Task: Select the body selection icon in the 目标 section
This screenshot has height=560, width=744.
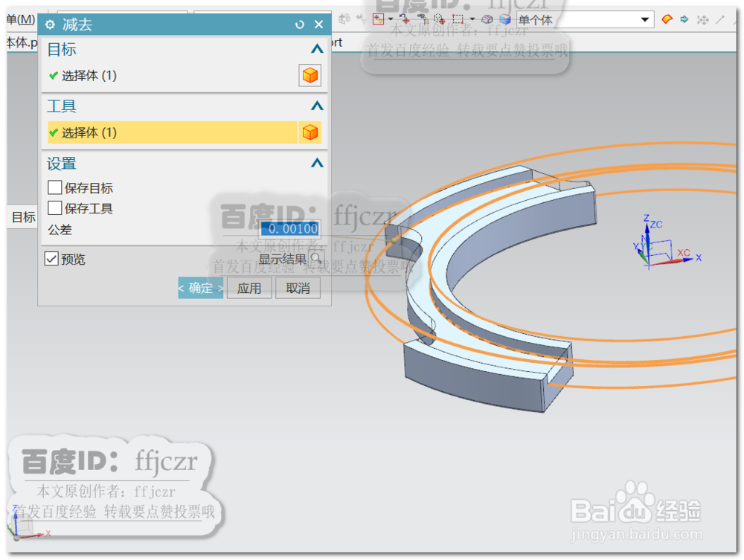Action: coord(310,75)
